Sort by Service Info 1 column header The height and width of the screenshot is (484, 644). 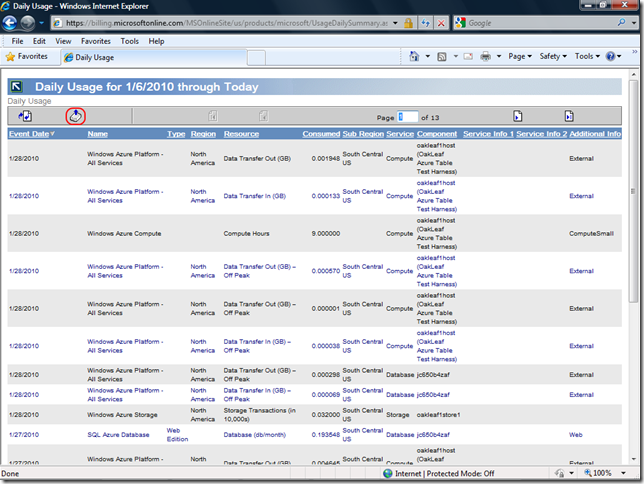pos(488,134)
